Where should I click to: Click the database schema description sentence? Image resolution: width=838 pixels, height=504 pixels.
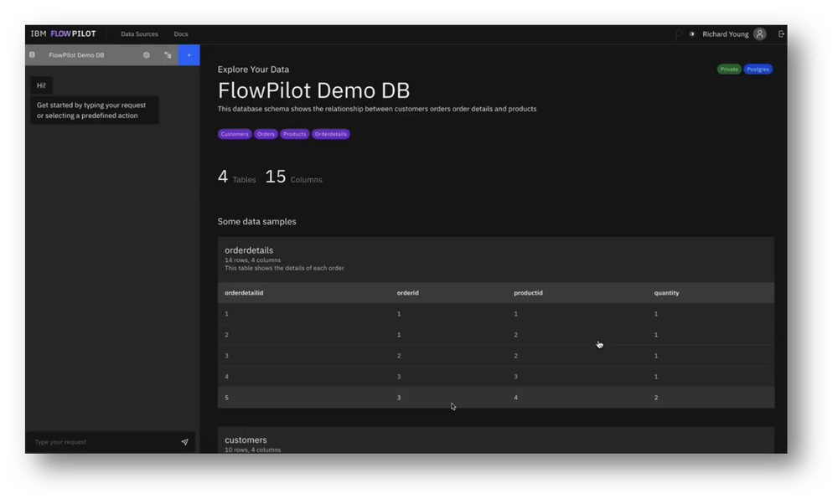(x=377, y=109)
